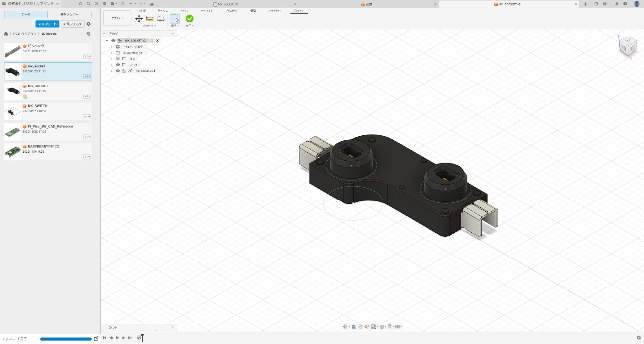Select the Measure ruler tool icon
644x344 pixels.
click(150, 18)
